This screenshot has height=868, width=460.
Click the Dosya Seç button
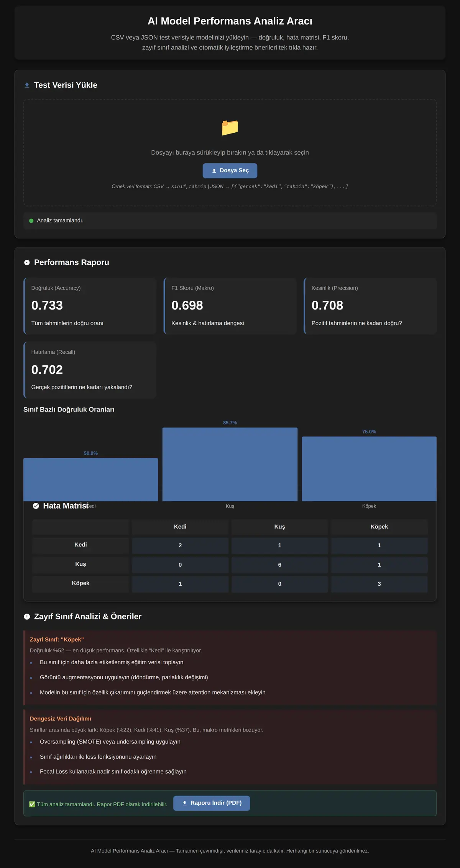pos(230,171)
